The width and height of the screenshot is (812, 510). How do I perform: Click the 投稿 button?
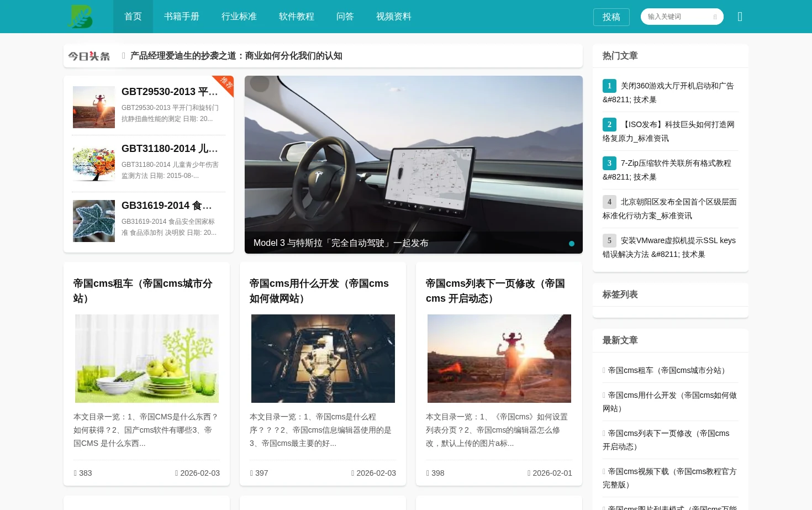point(611,17)
